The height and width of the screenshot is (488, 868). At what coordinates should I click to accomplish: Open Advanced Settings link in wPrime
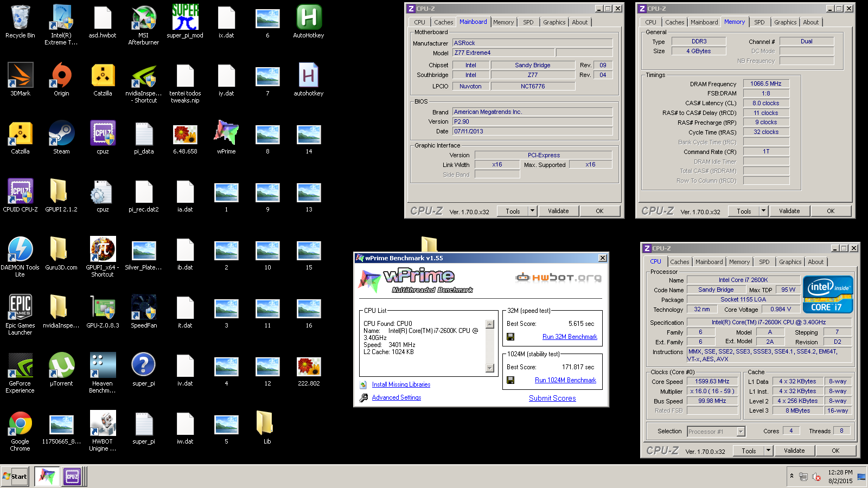coord(397,397)
